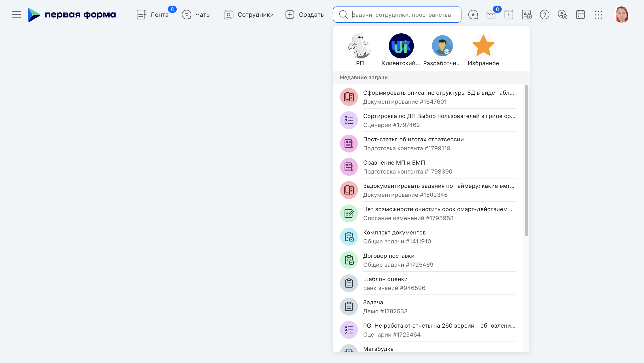Screen dimensions: 644x363
Task: Open the Чаты section
Action: click(196, 15)
